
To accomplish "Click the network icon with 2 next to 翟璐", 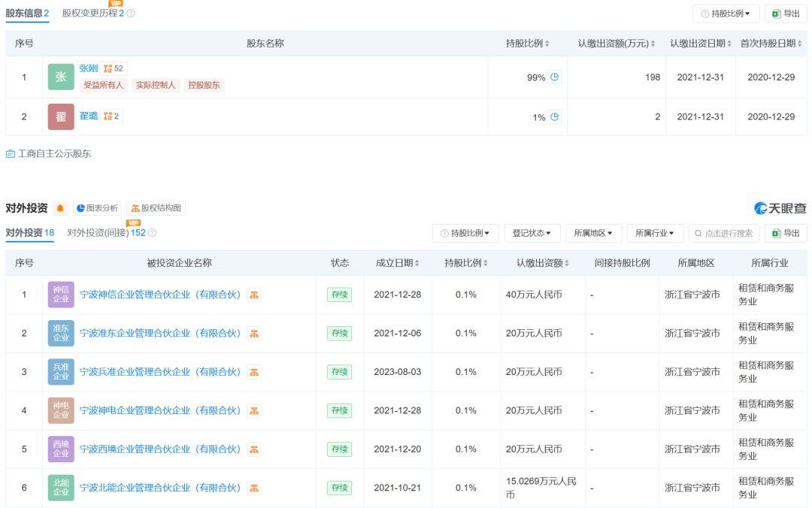I will [x=111, y=116].
